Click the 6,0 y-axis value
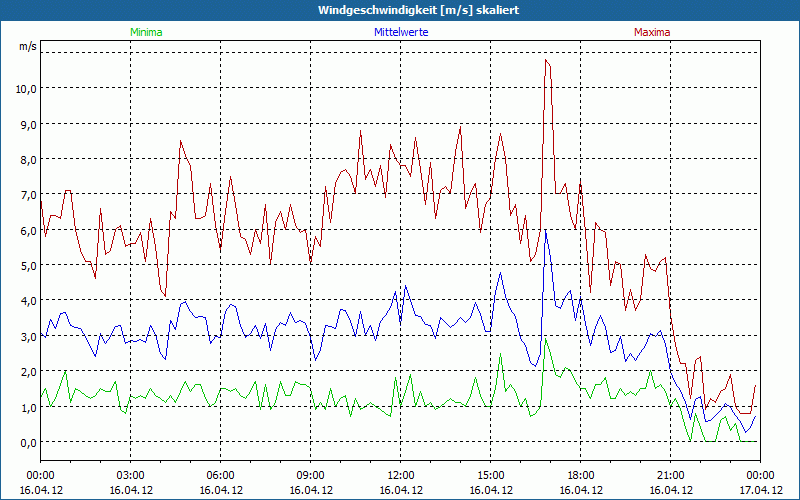The image size is (800, 500). click(x=29, y=230)
